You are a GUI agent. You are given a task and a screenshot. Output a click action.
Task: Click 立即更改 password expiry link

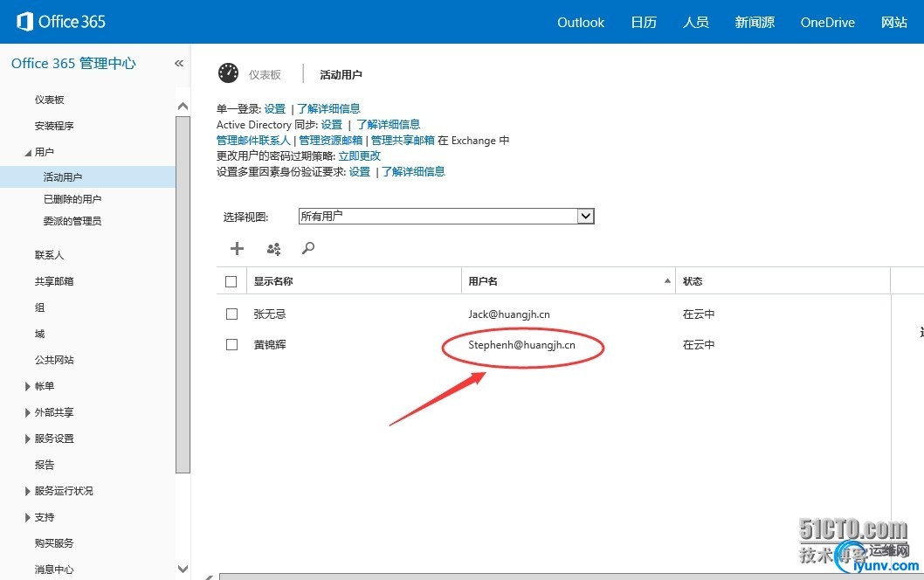pyautogui.click(x=360, y=156)
